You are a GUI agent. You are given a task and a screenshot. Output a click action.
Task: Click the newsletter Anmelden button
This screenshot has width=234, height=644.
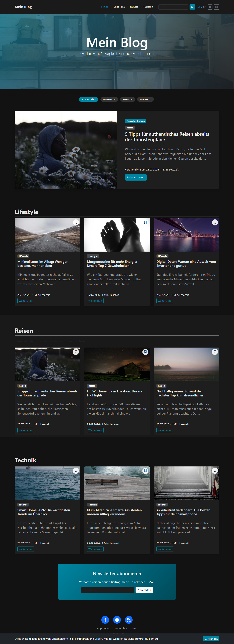(x=144, y=590)
